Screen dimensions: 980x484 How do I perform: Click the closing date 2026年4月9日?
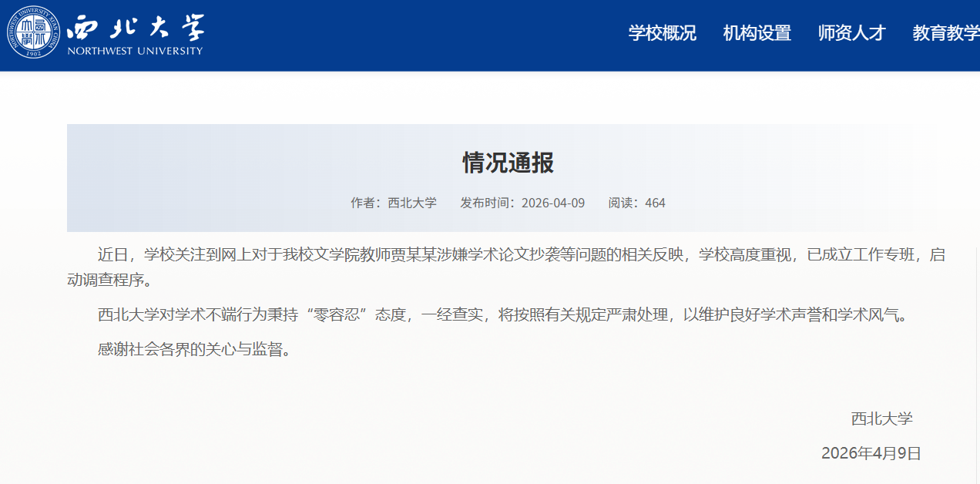tap(871, 453)
